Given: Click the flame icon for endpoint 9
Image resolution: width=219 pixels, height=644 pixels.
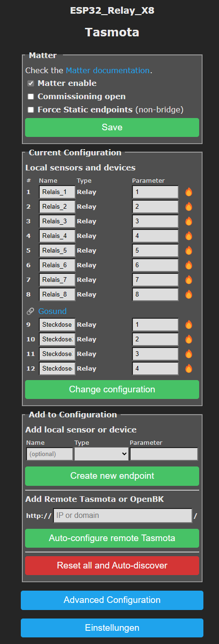Looking at the screenshot, I should click(x=189, y=324).
